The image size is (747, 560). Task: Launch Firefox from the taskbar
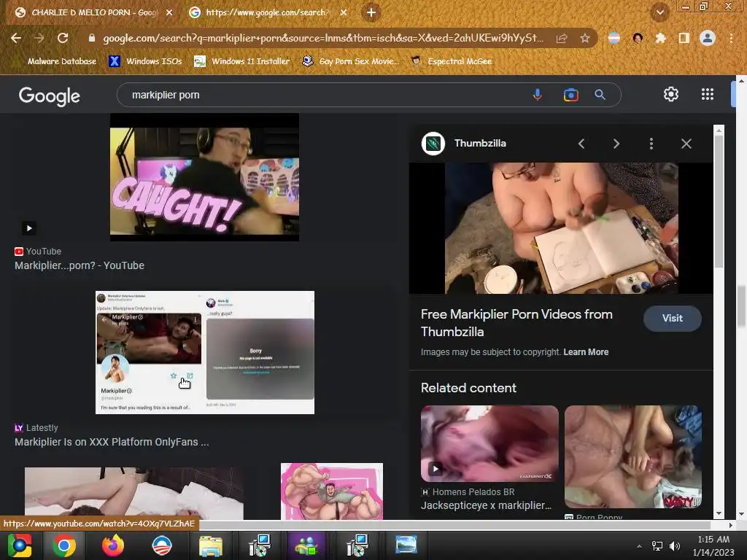click(113, 545)
